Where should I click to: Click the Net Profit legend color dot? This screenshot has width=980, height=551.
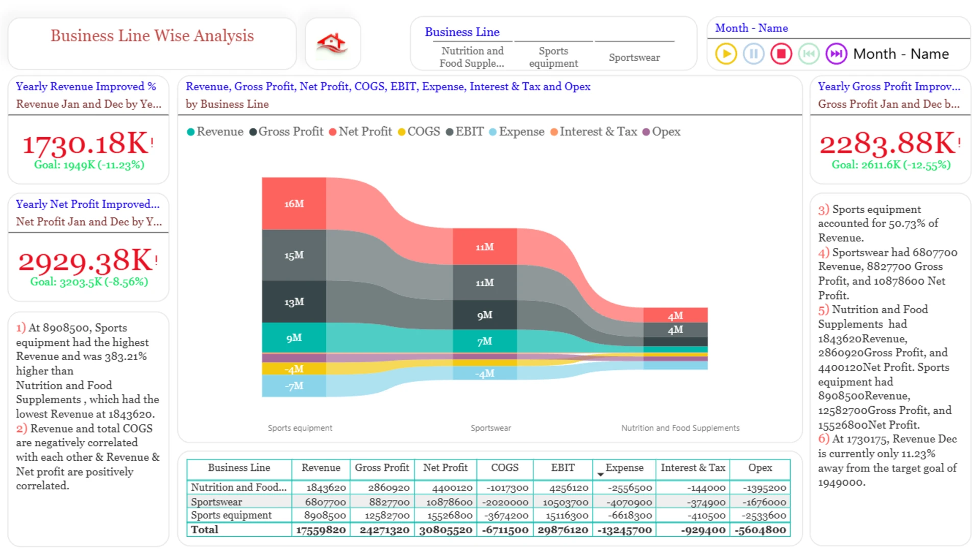333,132
